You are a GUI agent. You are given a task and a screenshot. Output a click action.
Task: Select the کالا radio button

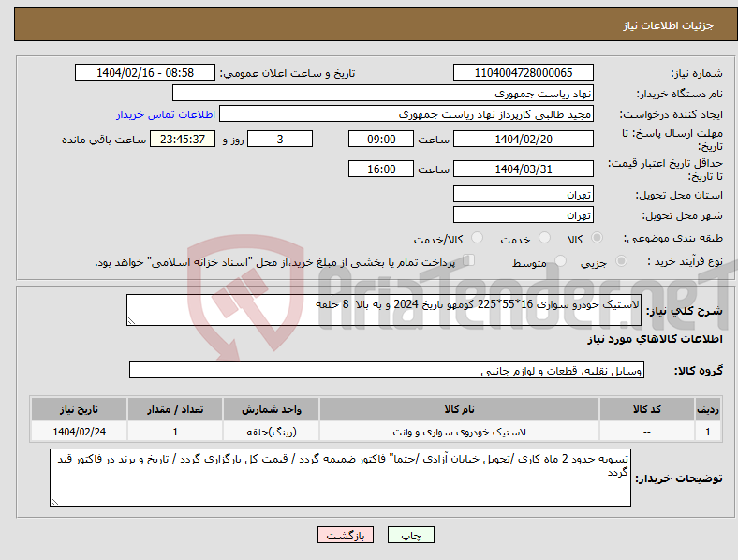click(x=597, y=238)
